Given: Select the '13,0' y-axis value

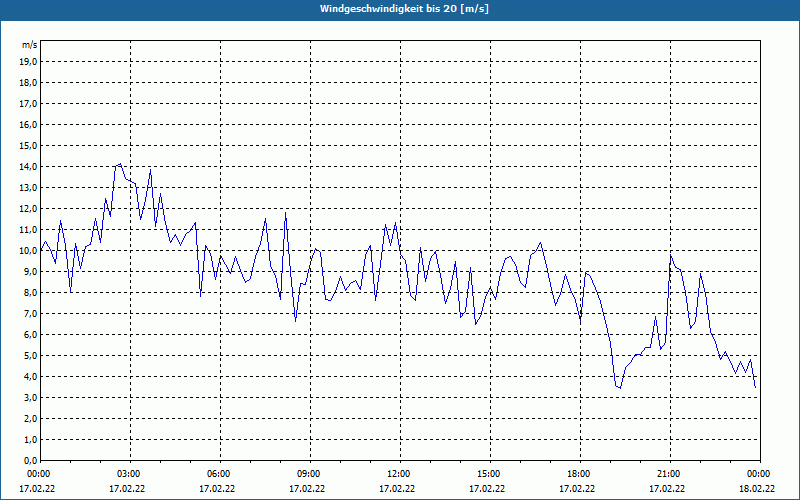Looking at the screenshot, I should pos(29,188).
